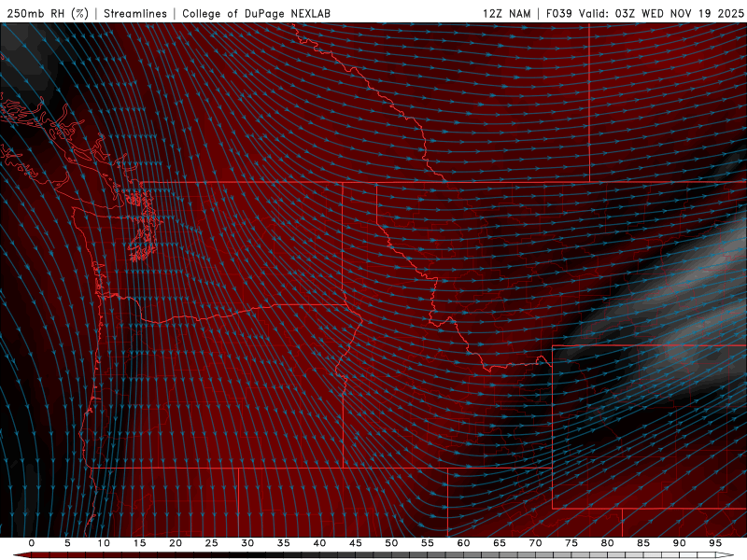Pick the "30" label on the RH legend

247,543
